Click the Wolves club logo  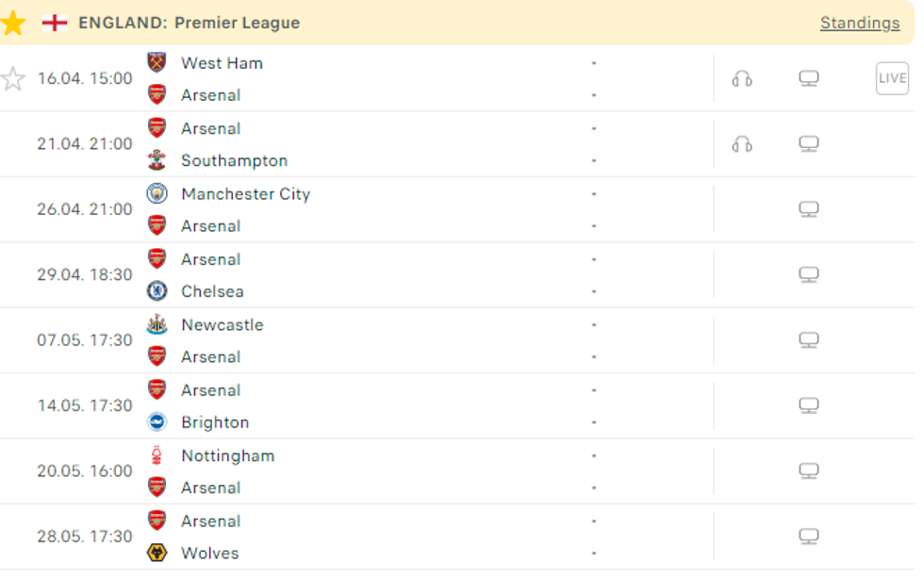tap(157, 553)
